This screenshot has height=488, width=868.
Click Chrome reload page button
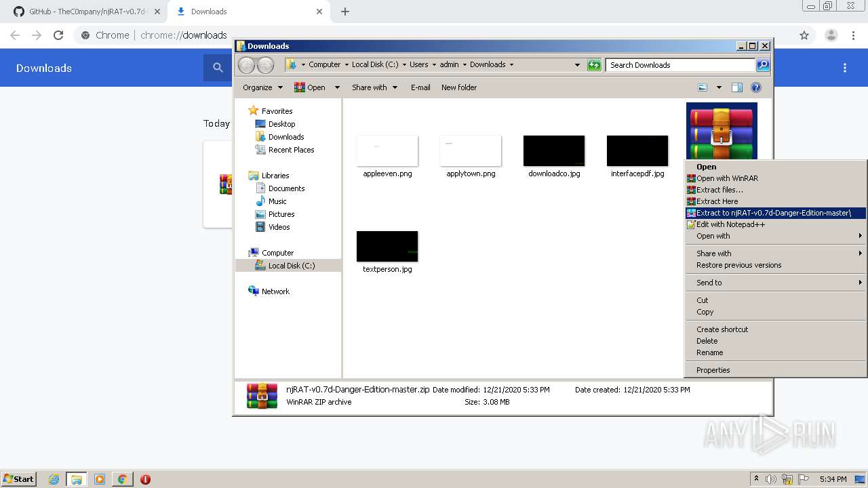pyautogui.click(x=58, y=35)
